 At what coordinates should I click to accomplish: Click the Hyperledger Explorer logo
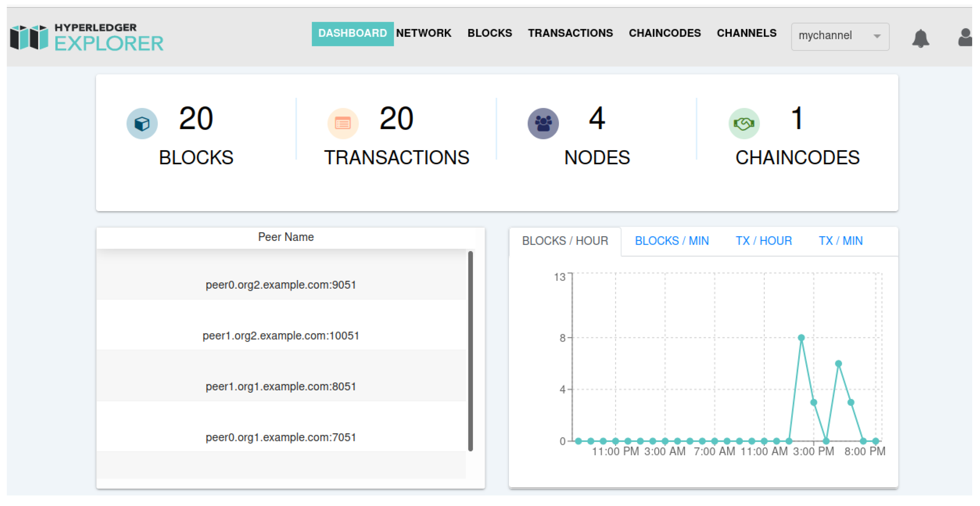[x=87, y=37]
